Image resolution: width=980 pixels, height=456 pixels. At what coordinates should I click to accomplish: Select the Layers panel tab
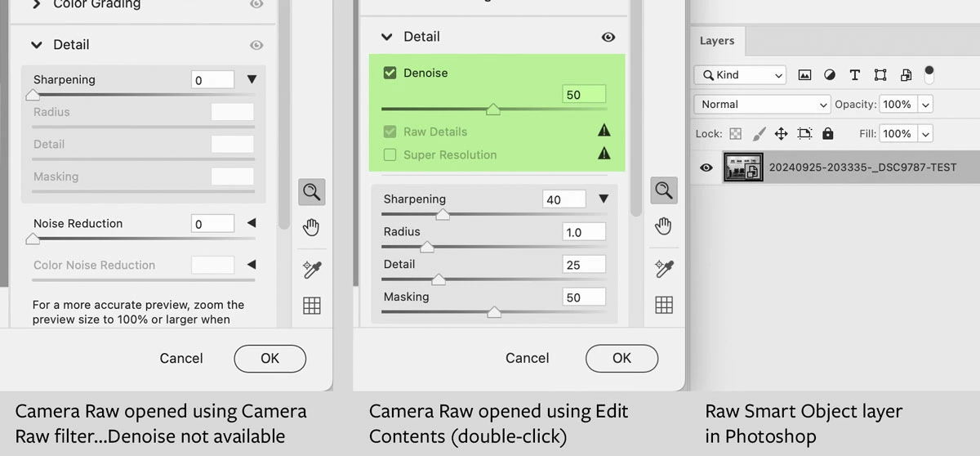(x=717, y=41)
